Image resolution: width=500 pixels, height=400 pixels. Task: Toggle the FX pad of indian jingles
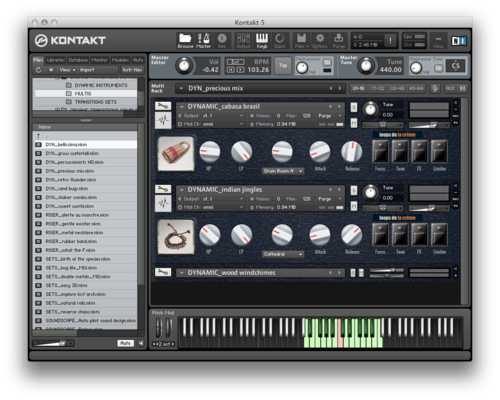click(419, 235)
